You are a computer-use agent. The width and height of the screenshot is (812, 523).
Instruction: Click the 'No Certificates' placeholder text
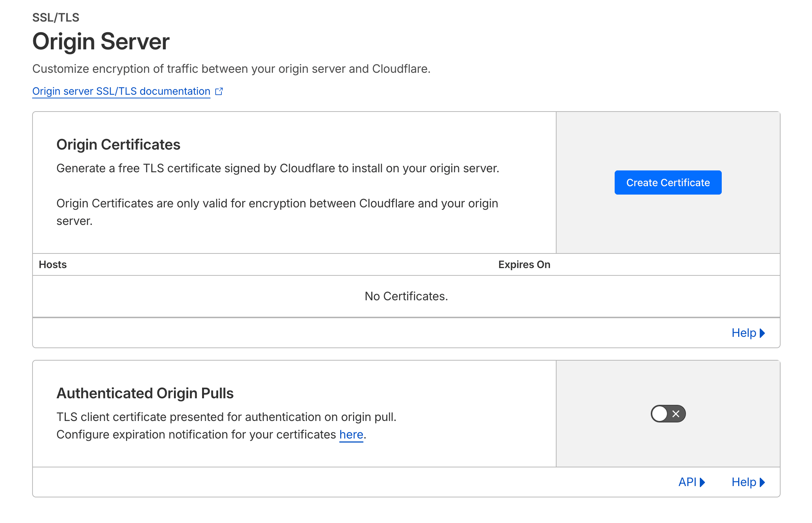click(x=406, y=296)
